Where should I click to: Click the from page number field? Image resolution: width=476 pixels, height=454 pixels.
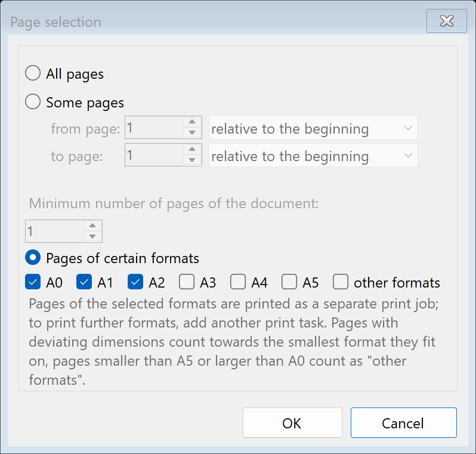(154, 128)
